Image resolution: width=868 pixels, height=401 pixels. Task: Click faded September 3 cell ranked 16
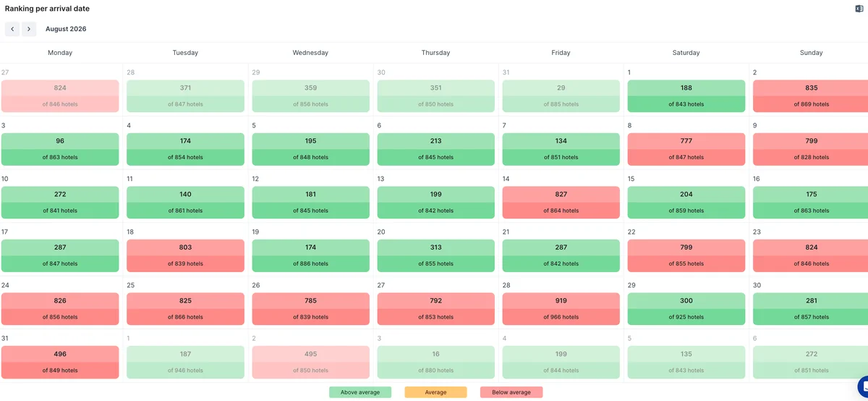[x=435, y=362]
